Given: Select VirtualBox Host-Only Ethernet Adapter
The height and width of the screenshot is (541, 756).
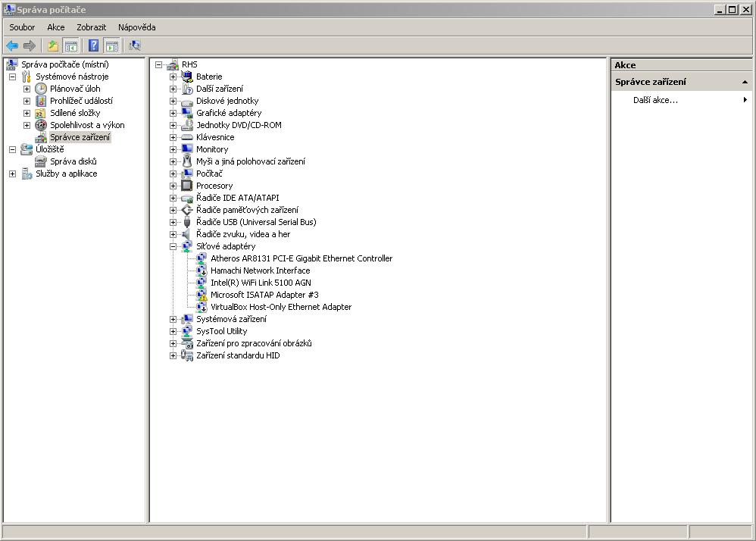Looking at the screenshot, I should point(280,307).
